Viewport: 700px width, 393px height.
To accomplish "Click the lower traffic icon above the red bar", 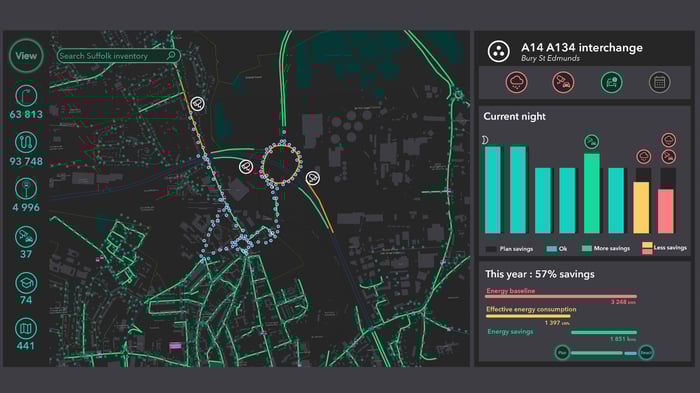I will (x=668, y=157).
